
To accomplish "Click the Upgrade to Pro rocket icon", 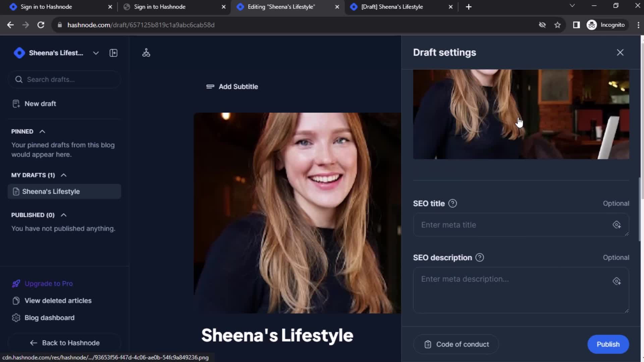I will point(15,283).
